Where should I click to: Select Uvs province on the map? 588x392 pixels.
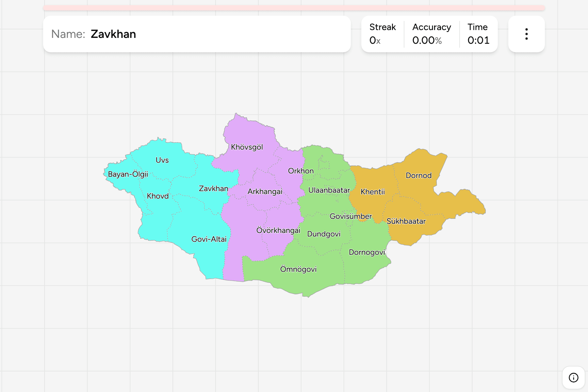[162, 160]
